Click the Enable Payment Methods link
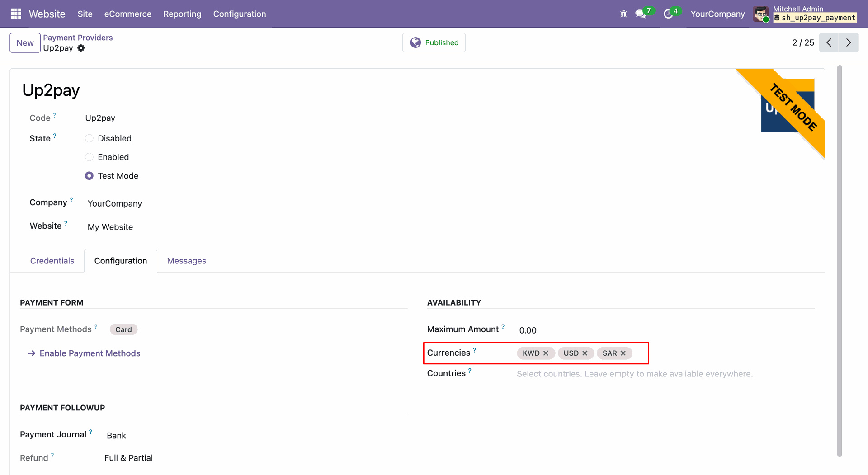 coord(84,353)
